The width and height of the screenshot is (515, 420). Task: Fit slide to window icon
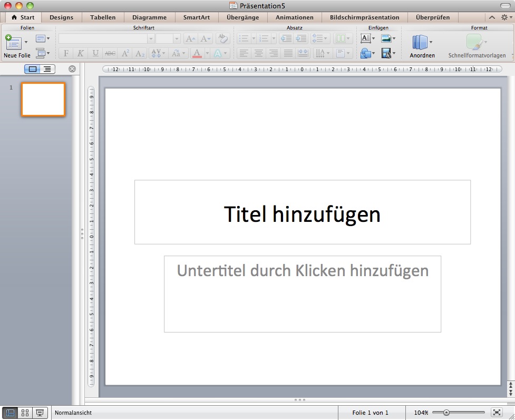tap(497, 413)
